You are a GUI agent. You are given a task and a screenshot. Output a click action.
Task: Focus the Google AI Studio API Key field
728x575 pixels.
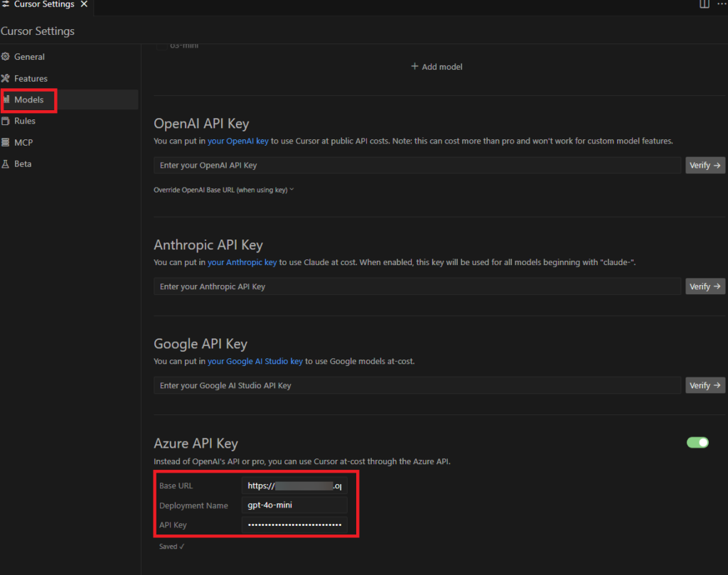(417, 386)
